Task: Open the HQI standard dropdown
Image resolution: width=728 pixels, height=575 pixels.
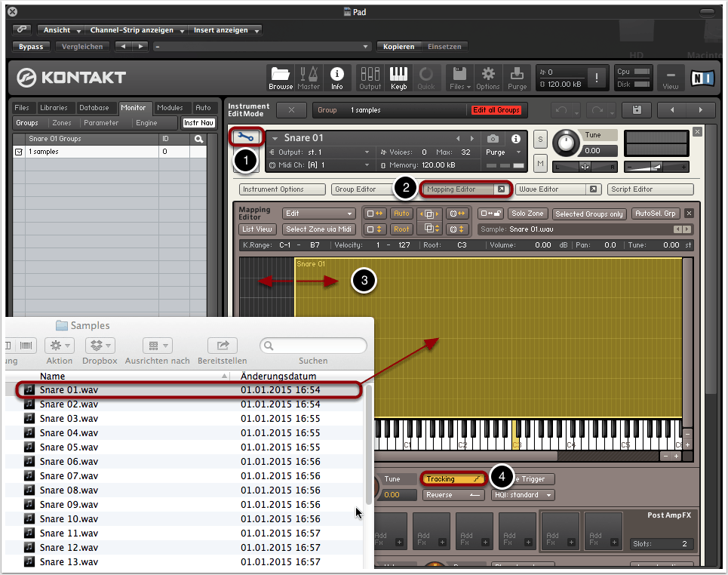Action: pyautogui.click(x=522, y=495)
